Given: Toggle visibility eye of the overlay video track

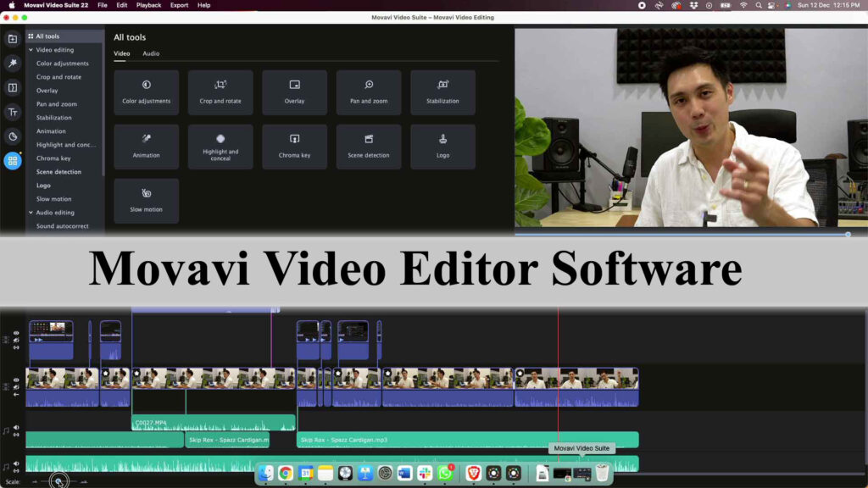Looking at the screenshot, I should (16, 334).
